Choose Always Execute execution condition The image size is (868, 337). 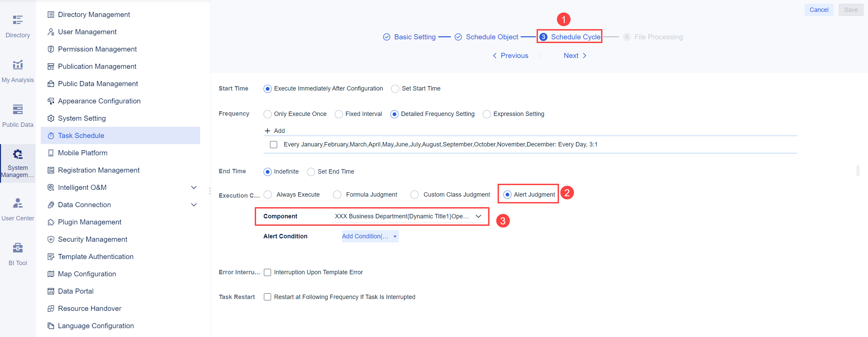(x=267, y=195)
